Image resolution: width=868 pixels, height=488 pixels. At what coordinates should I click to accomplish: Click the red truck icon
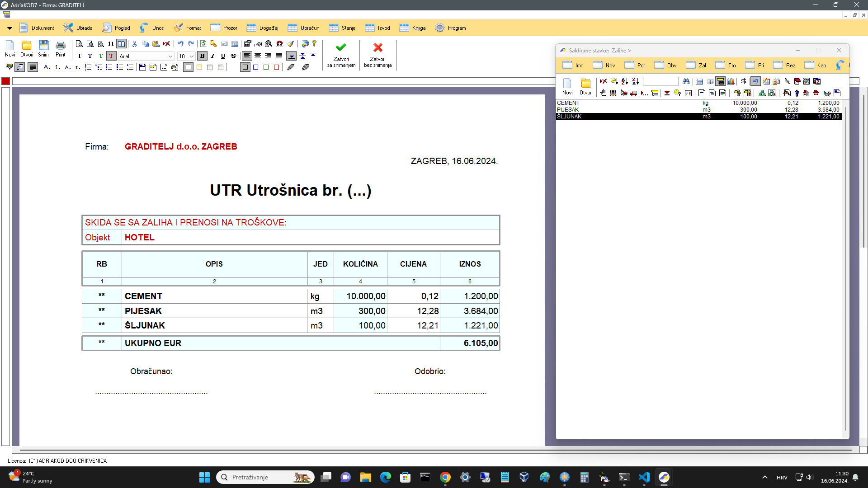634,93
